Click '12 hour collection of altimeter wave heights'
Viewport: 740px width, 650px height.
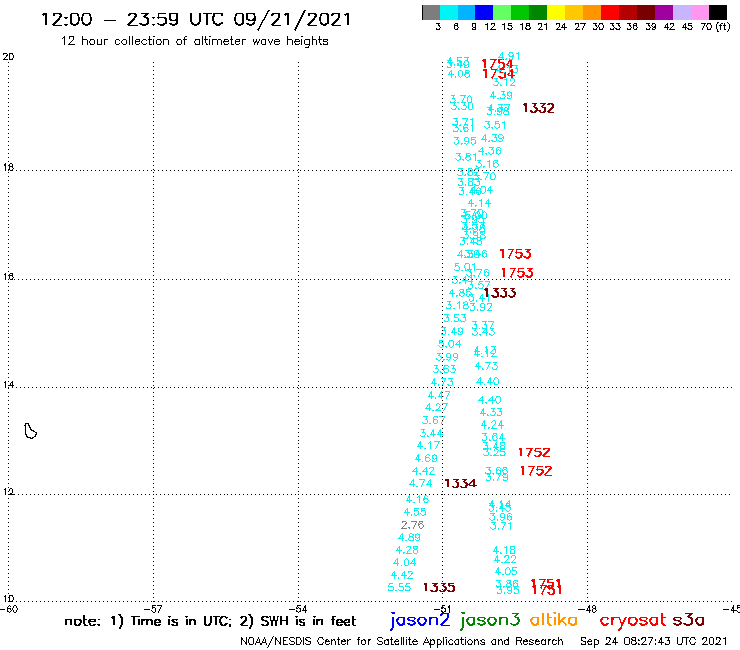194,41
